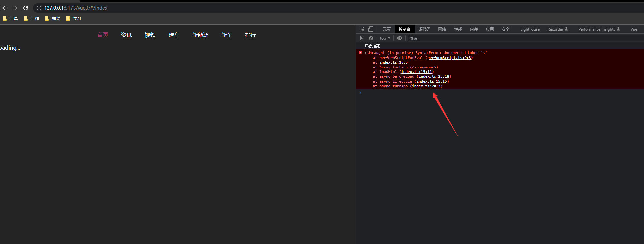Screen dimensions: 644x244
Task: Switch to 网络 DevTools tab
Action: pyautogui.click(x=442, y=29)
